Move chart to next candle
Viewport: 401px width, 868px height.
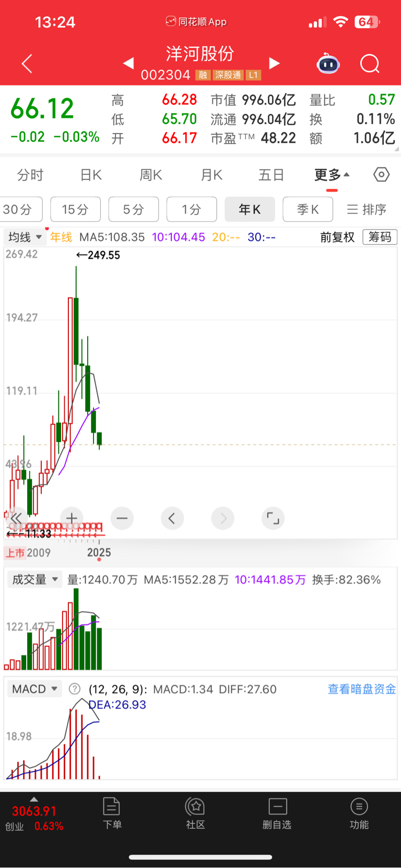(223, 518)
